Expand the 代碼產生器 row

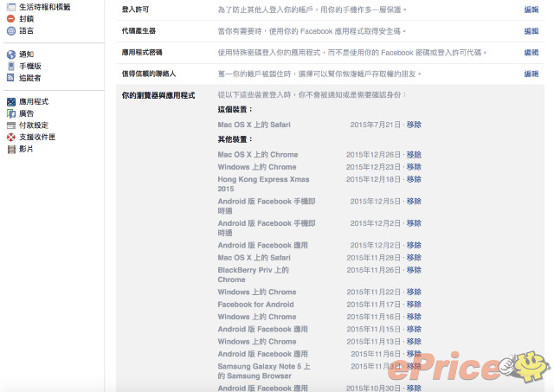coord(330,31)
